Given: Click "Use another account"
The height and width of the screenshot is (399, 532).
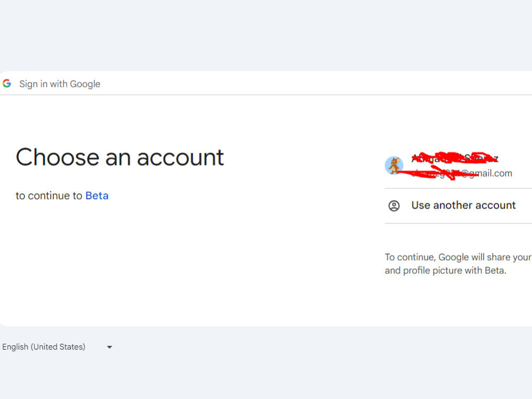Looking at the screenshot, I should tap(463, 205).
